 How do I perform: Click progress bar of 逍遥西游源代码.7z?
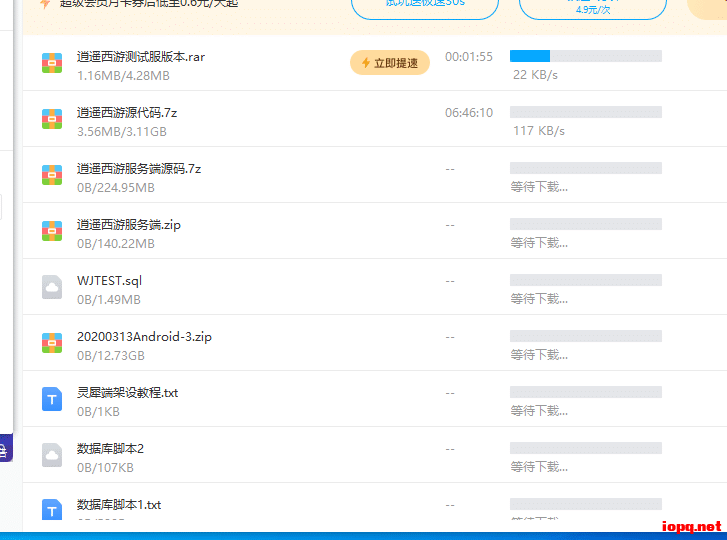point(585,112)
